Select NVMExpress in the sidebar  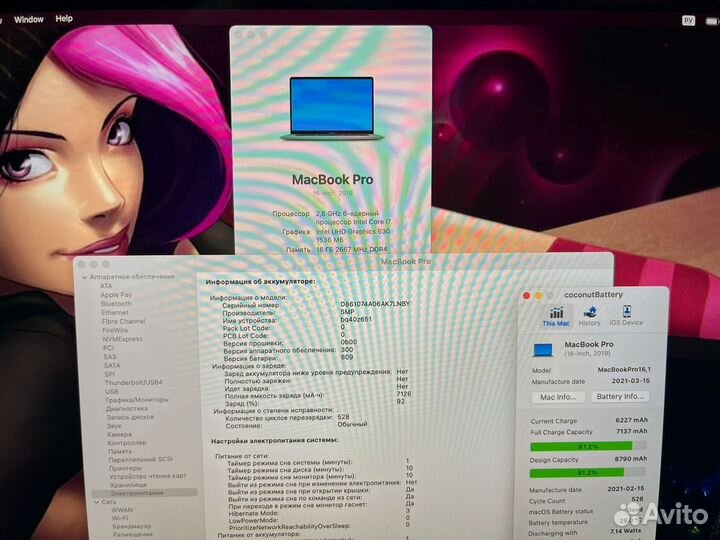point(123,339)
